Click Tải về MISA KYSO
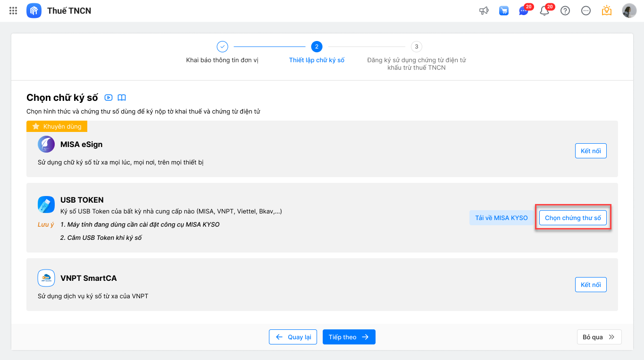The image size is (644, 360). pyautogui.click(x=501, y=218)
